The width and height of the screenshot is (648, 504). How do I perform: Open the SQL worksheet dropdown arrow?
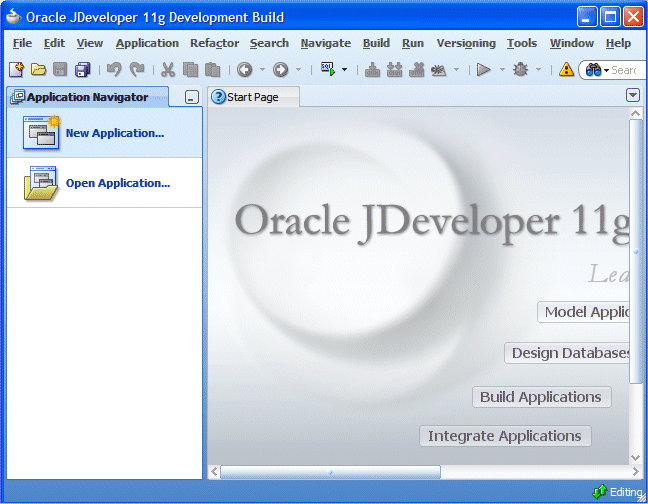click(344, 69)
